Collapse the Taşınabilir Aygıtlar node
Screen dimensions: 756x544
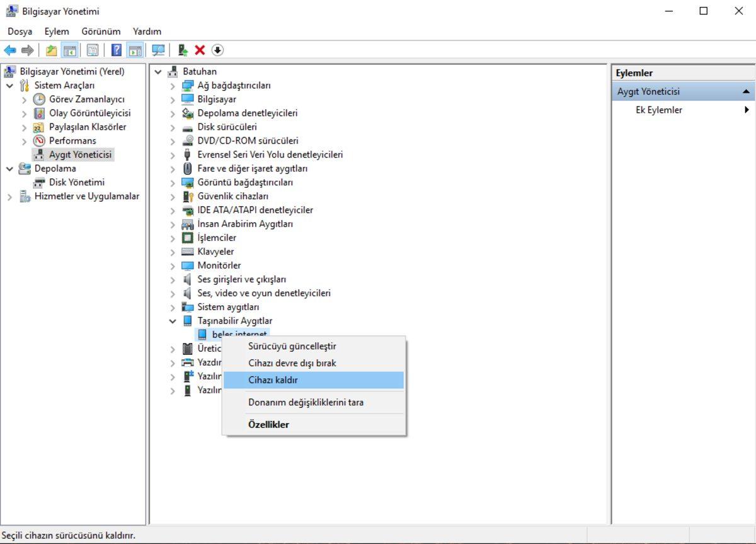pos(173,321)
